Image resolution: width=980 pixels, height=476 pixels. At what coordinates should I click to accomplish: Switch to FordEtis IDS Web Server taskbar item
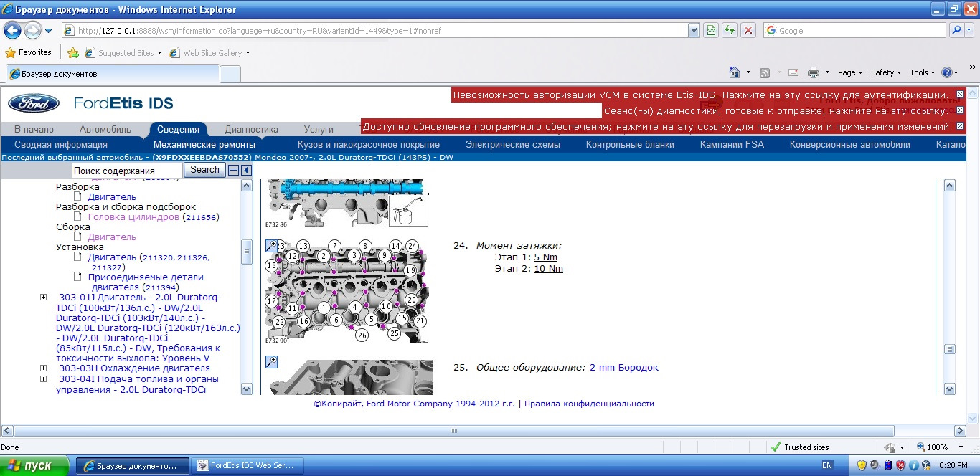click(x=248, y=465)
